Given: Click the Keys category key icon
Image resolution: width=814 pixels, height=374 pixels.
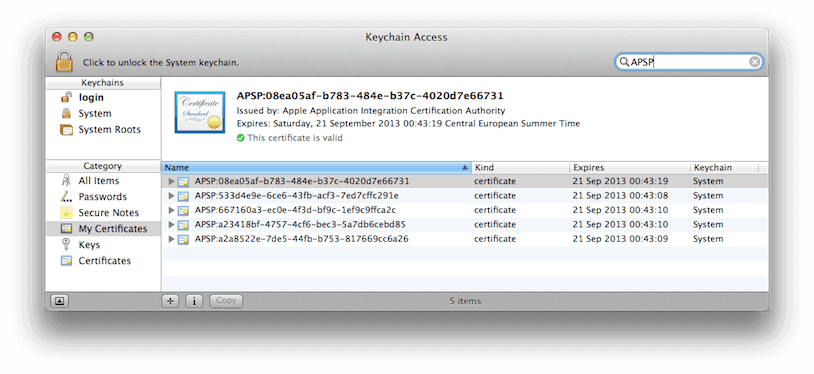Looking at the screenshot, I should point(66,245).
